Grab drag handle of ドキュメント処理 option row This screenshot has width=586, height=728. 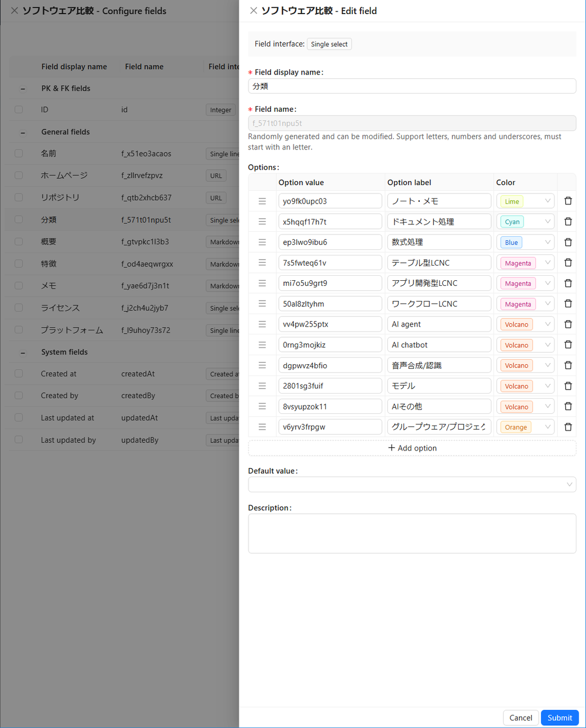click(262, 222)
